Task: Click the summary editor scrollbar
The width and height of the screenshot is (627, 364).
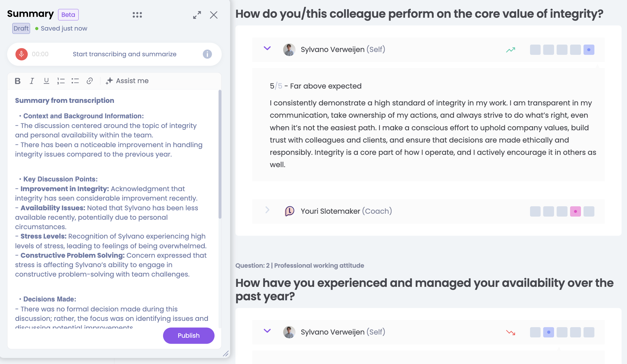Action: [x=220, y=154]
